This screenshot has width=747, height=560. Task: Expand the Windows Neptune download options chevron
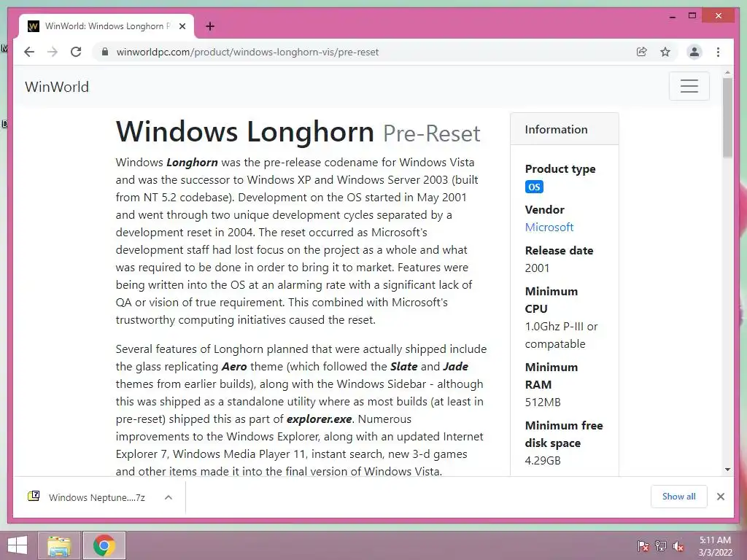point(169,497)
